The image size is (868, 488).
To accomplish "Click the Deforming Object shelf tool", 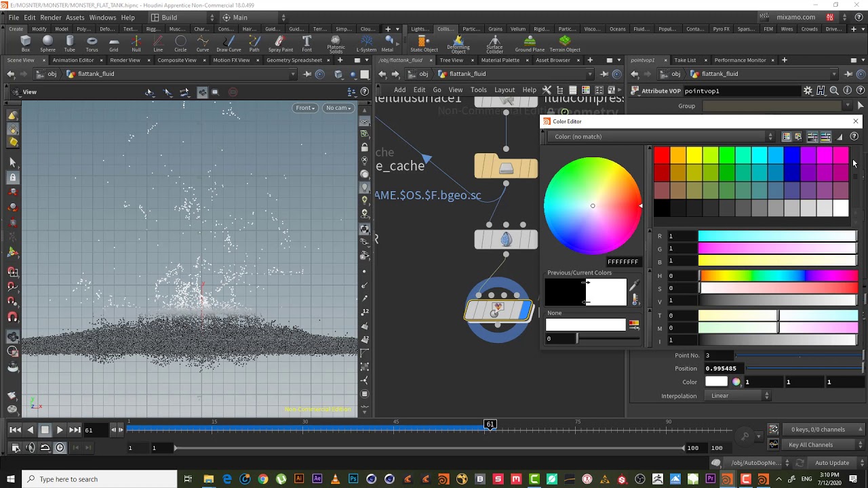I will (458, 44).
